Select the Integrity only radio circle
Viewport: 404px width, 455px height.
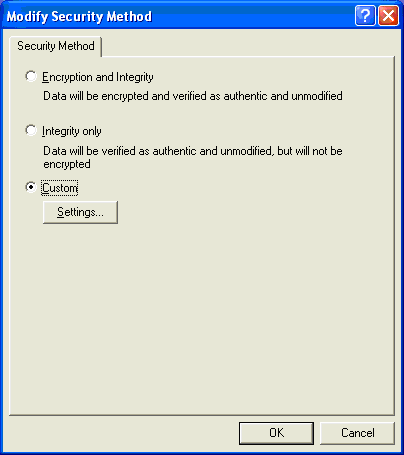tap(31, 130)
